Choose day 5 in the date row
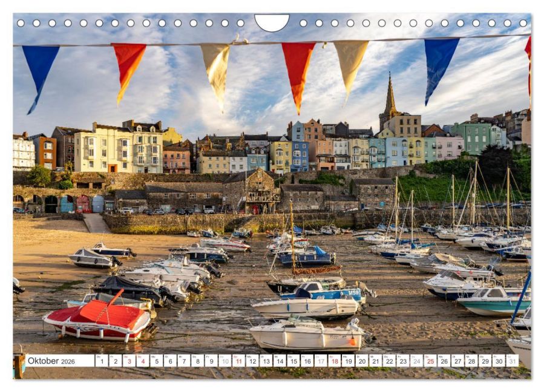 157,361
